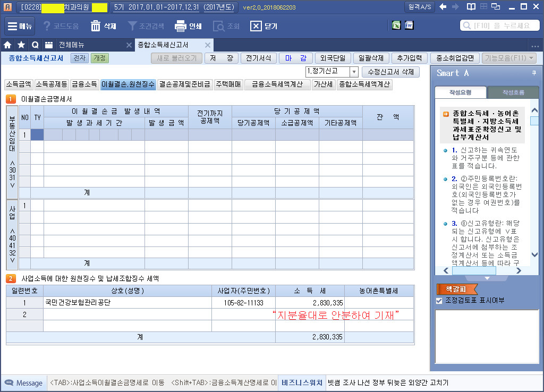This screenshot has height=392, width=544.
Task: Toggle the 전자 filing option
Action: point(80,58)
